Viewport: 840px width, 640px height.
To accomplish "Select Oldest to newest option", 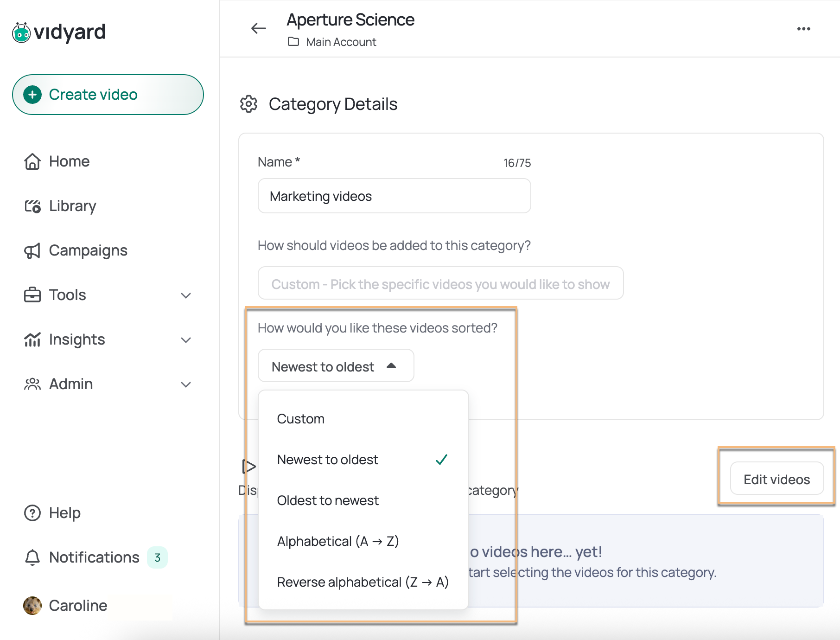I will [363, 500].
